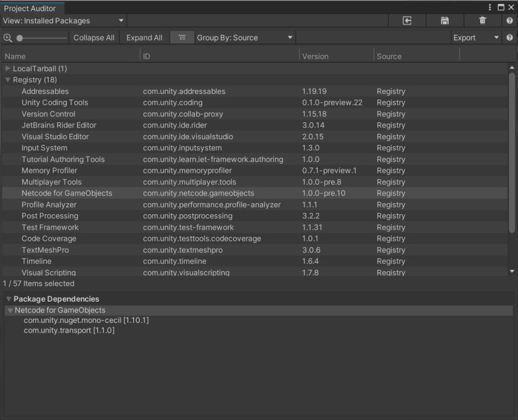Click version 0.7.1-preview.1 cell
This screenshot has width=518, height=420.
pyautogui.click(x=329, y=170)
